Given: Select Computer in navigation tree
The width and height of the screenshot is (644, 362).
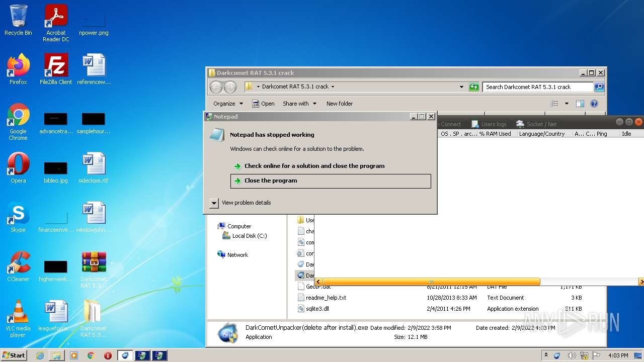Looking at the screenshot, I should click(x=234, y=226).
